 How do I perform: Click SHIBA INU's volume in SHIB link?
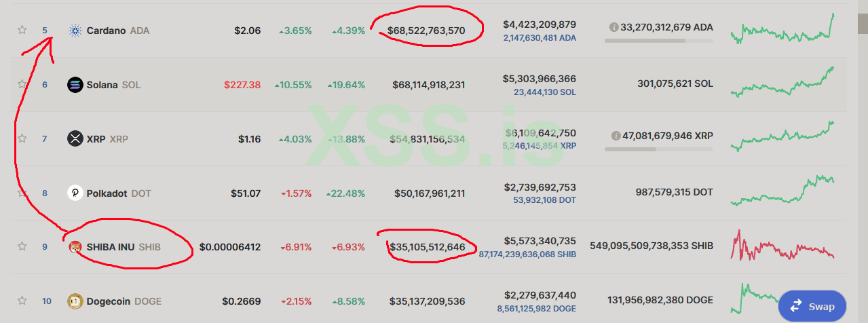527,254
